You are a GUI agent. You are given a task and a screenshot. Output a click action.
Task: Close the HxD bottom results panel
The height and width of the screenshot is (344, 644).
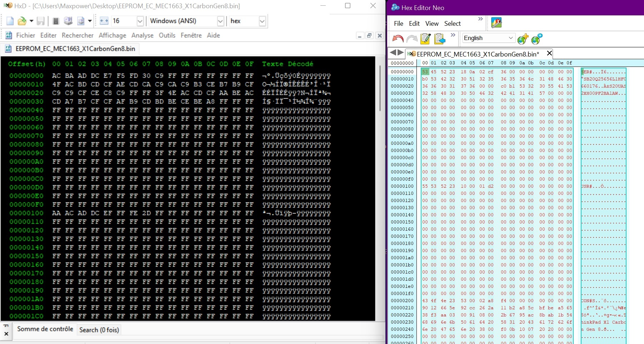pos(6,334)
